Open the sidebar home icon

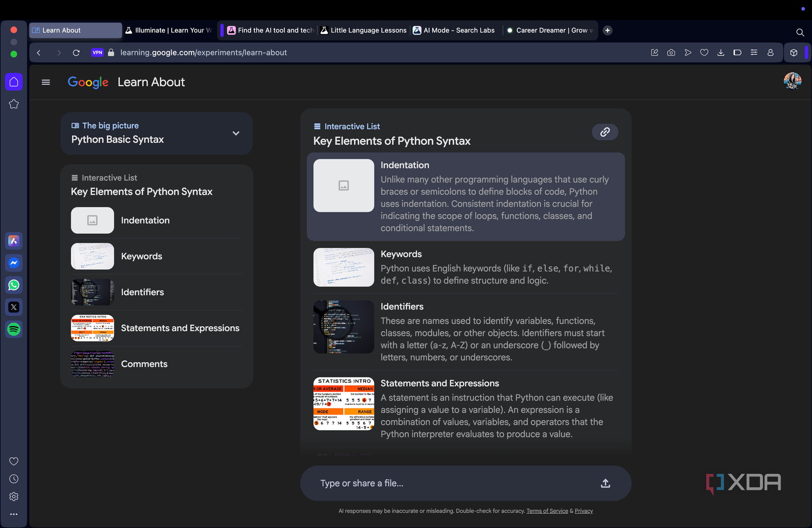click(x=14, y=82)
